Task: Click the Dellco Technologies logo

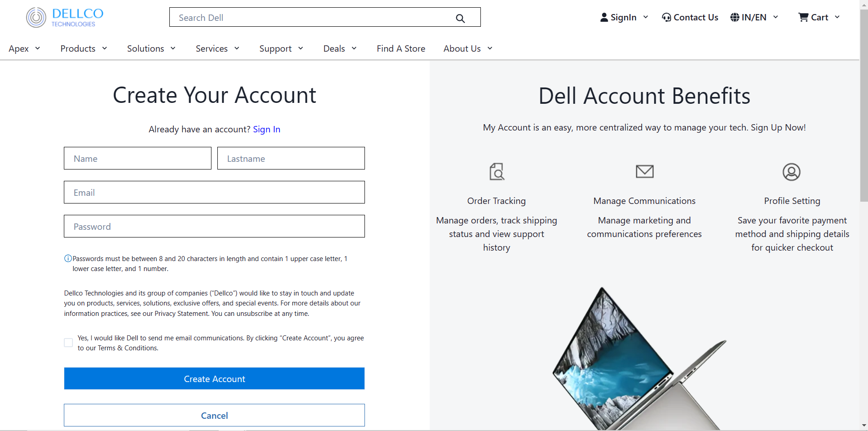Action: (x=65, y=17)
